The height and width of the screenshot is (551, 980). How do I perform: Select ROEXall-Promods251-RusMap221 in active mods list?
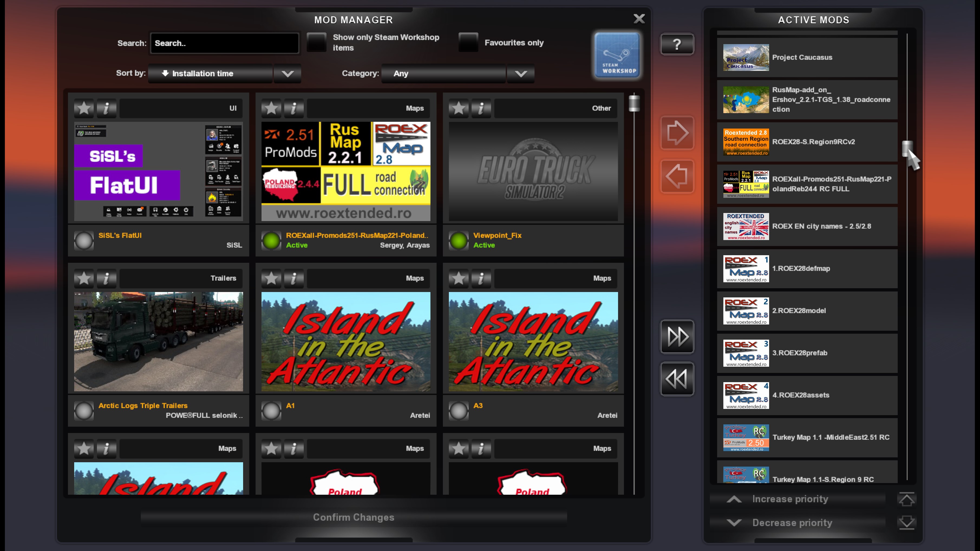[x=807, y=184]
